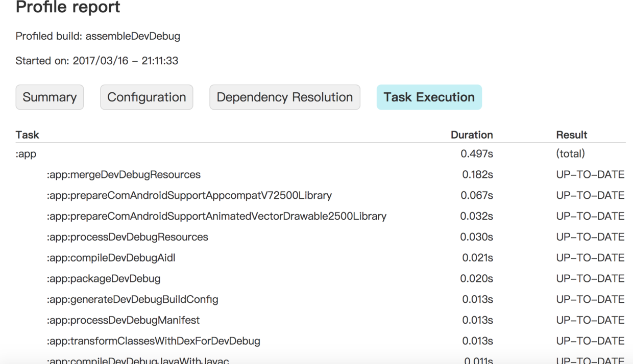Select the :app total row
Image resolution: width=633 pixels, height=364 pixels.
(x=26, y=154)
